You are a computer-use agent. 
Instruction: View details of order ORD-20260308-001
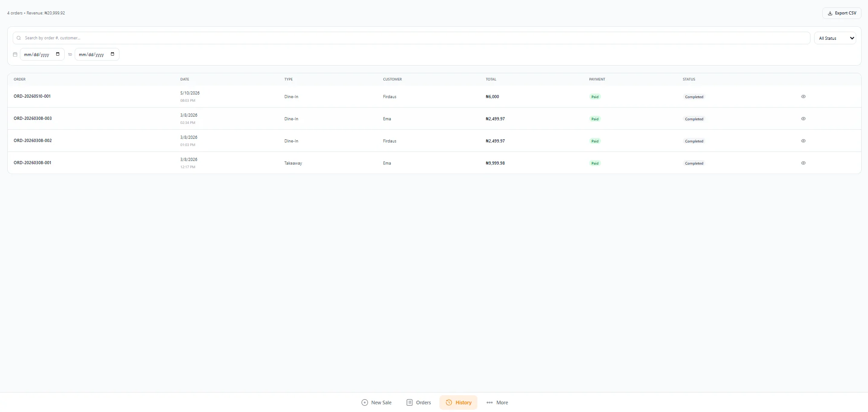coord(803,163)
